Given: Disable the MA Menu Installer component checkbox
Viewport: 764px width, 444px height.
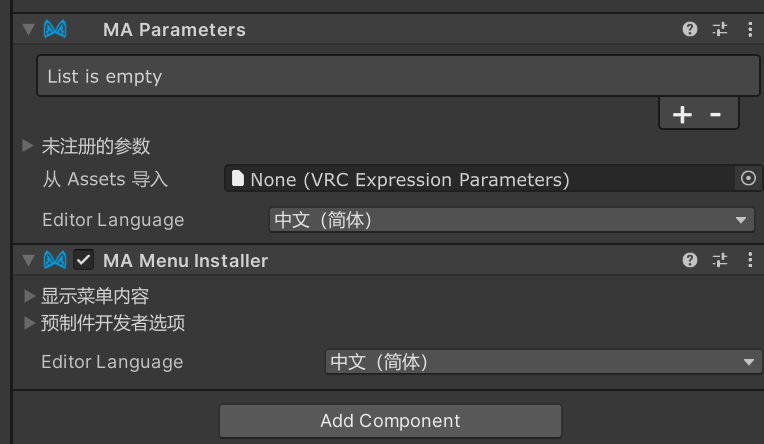Looking at the screenshot, I should click(84, 261).
